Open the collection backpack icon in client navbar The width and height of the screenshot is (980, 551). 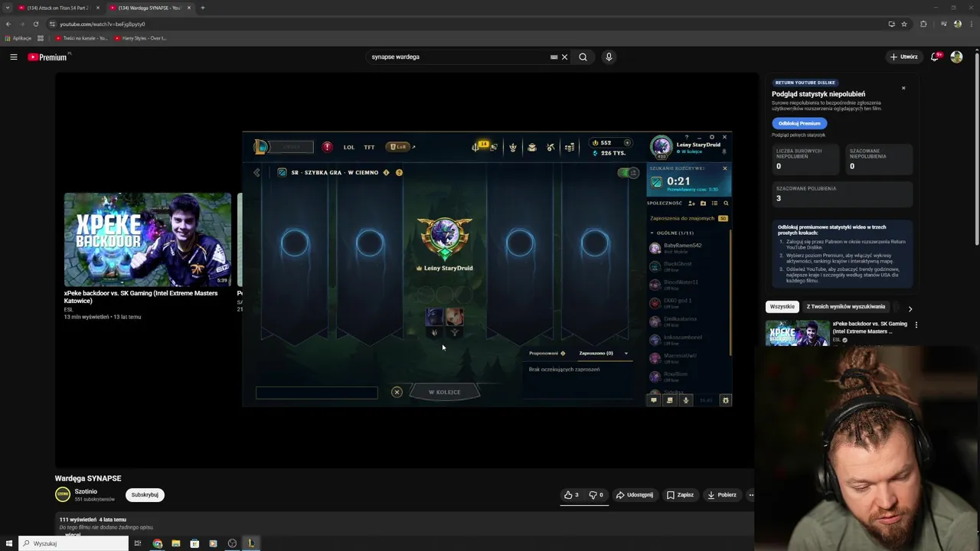coord(532,147)
